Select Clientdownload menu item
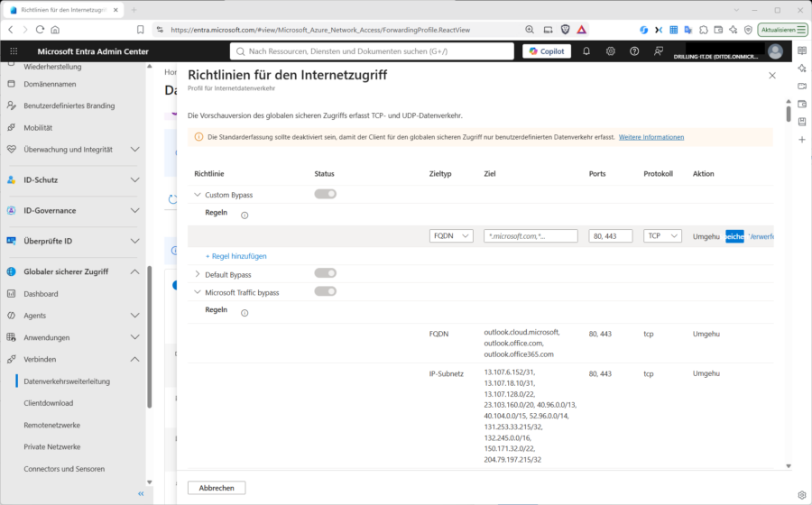812x505 pixels. pyautogui.click(x=48, y=402)
